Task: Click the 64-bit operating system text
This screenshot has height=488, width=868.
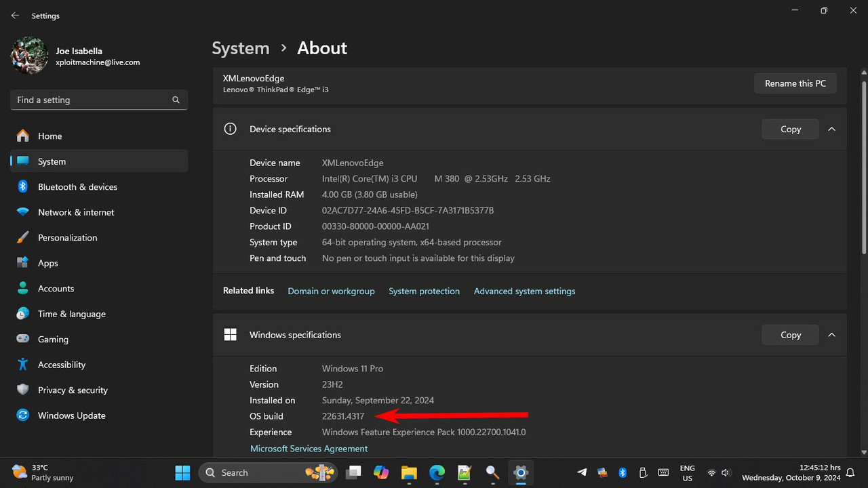Action: coord(412,242)
